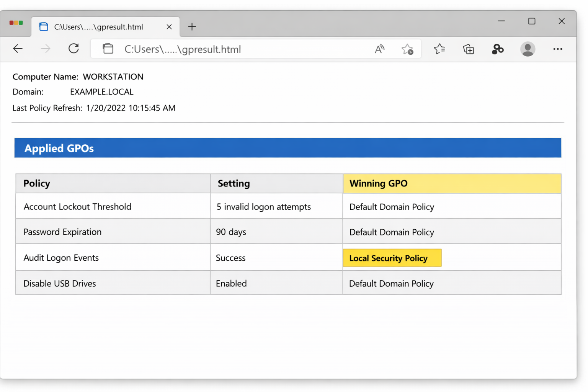Go back using the browser back arrow

18,49
